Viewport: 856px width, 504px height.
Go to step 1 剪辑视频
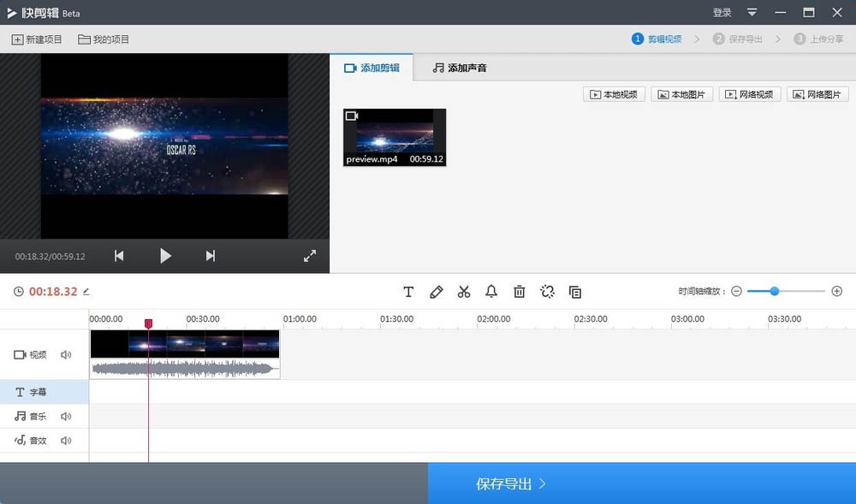[657, 39]
